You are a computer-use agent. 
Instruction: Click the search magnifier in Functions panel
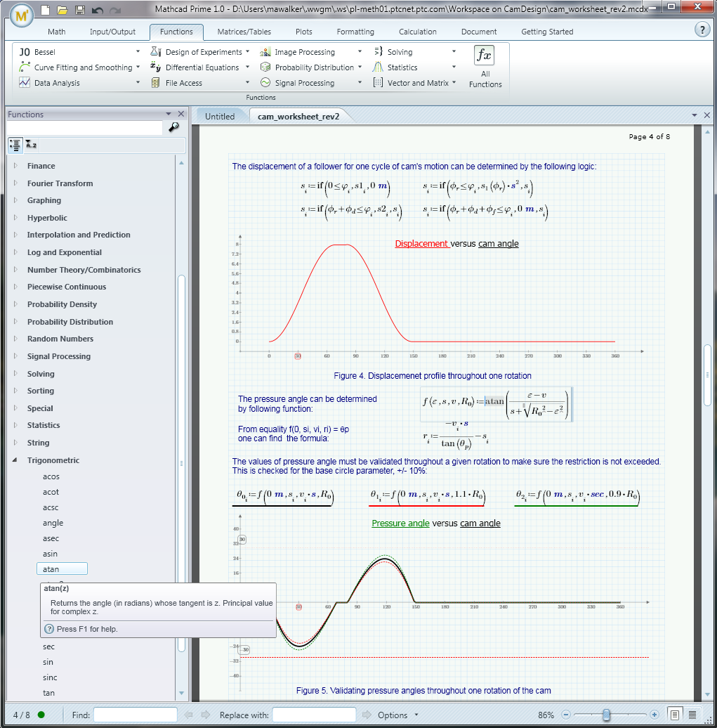point(173,127)
